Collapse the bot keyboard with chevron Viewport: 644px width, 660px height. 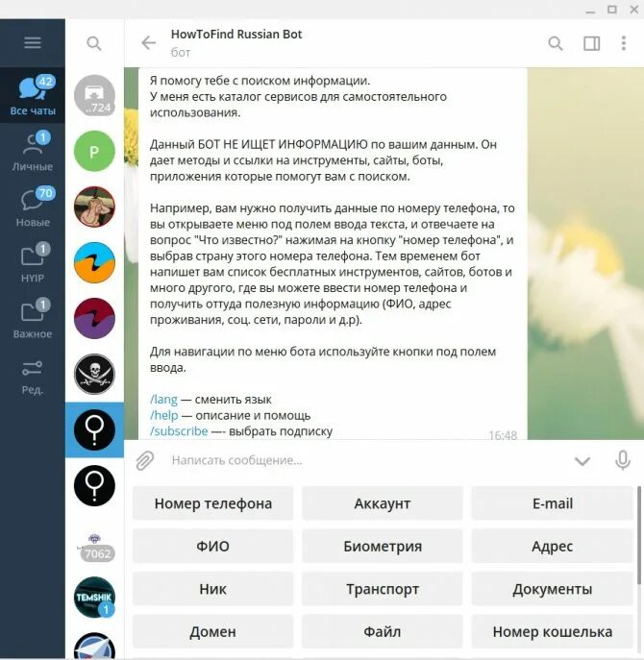[582, 461]
